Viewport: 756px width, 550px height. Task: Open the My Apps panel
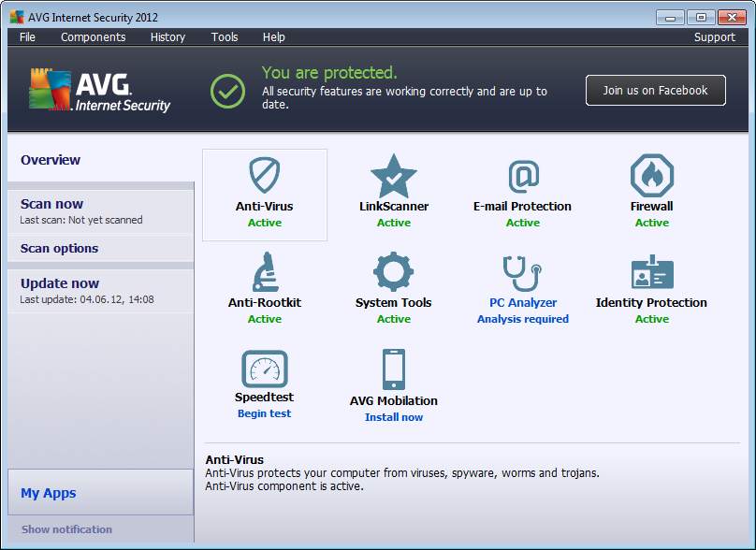click(x=49, y=493)
